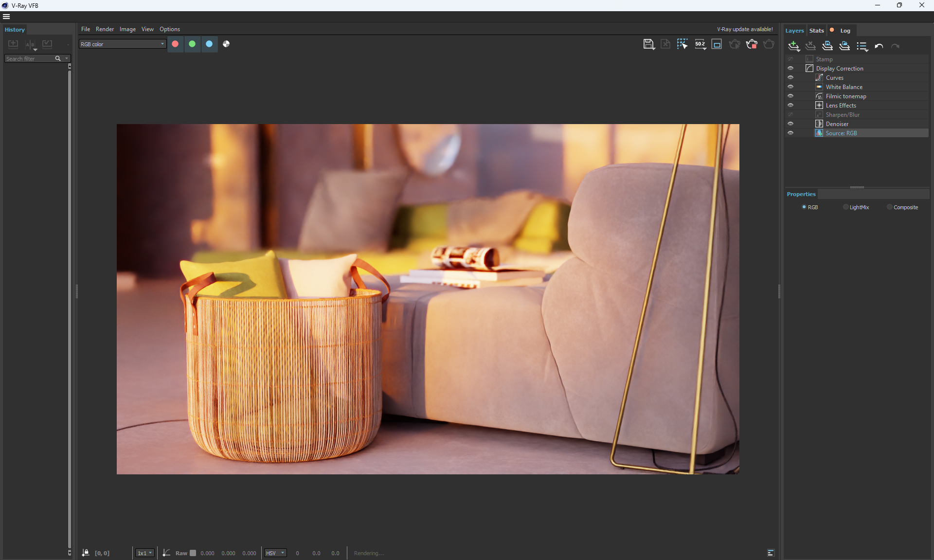Open the Render menu
The image size is (934, 560).
[x=105, y=29]
